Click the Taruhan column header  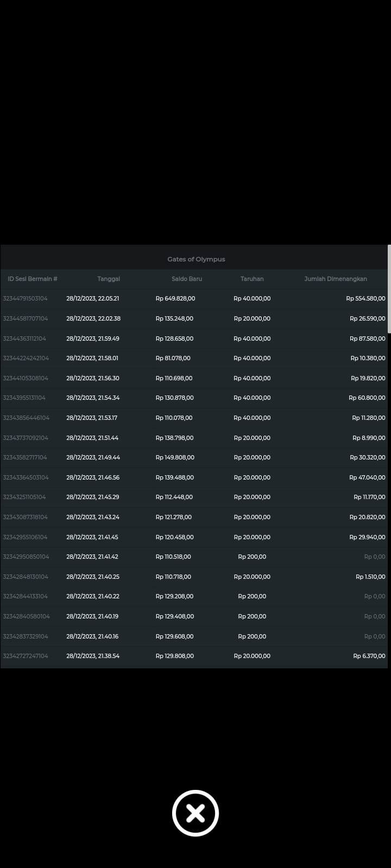252,279
